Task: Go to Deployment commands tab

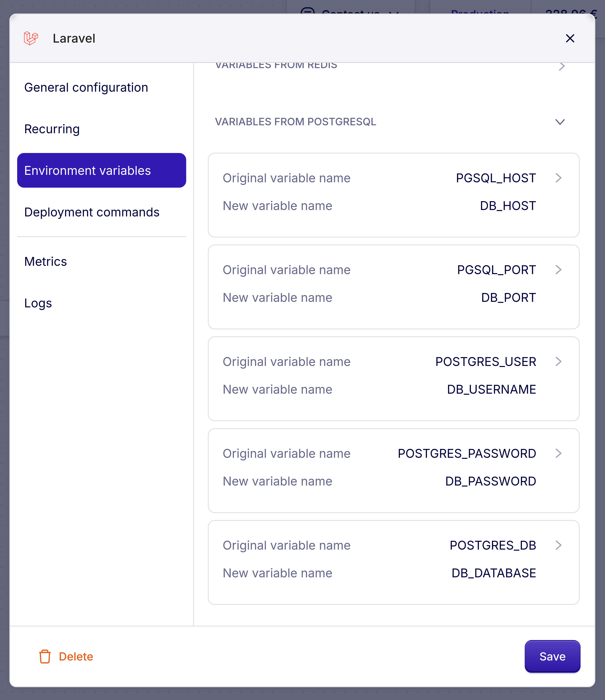Action: pos(92,212)
